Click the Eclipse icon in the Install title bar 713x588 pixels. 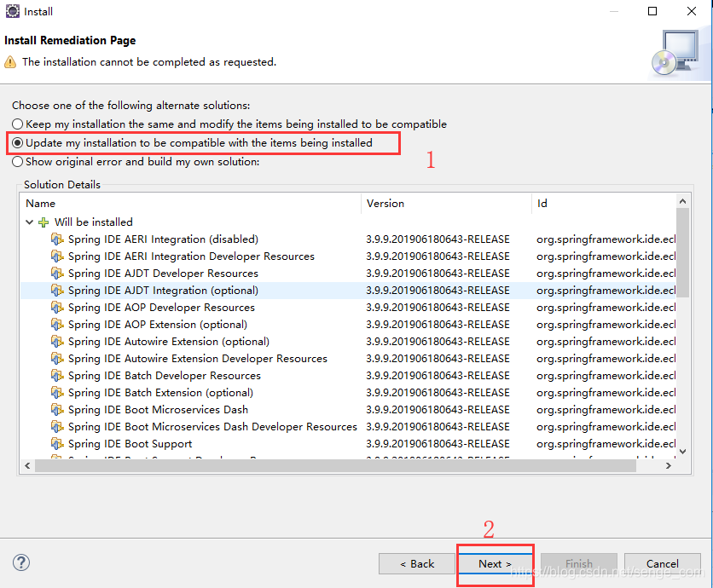(x=12, y=11)
